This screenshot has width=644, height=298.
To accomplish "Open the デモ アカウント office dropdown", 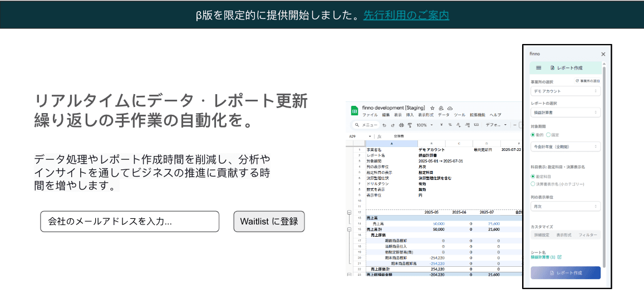I will coord(565,91).
